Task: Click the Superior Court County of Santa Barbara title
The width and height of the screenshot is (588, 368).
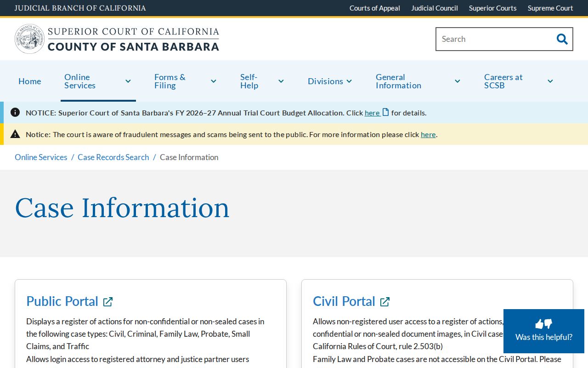Action: pos(133,39)
